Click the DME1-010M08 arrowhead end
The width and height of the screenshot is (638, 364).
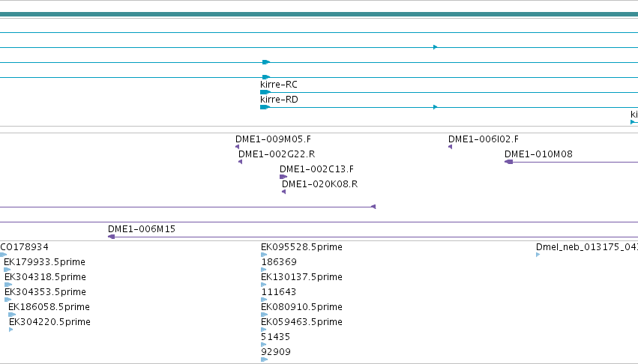tap(508, 162)
